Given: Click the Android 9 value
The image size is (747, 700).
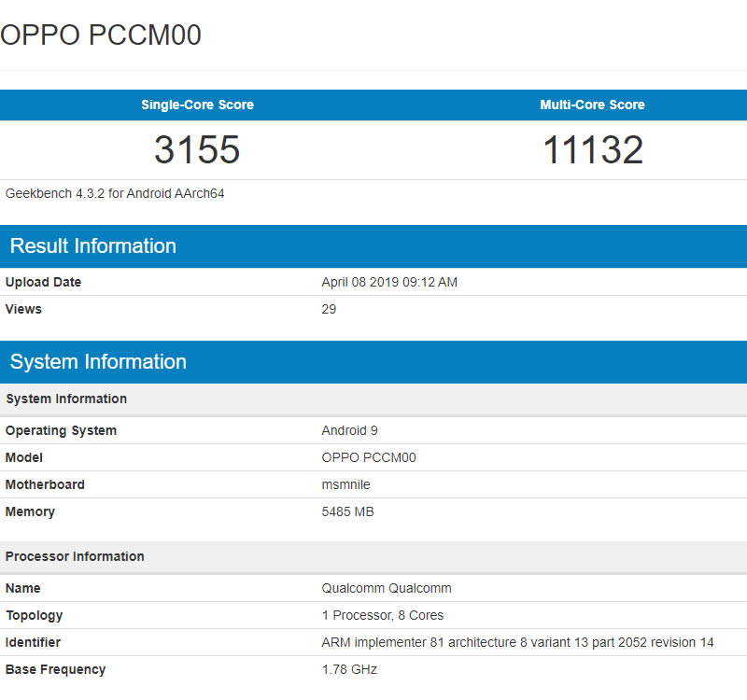Looking at the screenshot, I should [x=349, y=430].
